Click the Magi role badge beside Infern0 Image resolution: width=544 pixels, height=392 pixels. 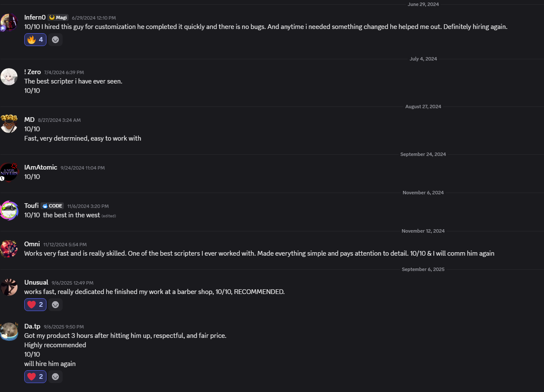tap(58, 17)
